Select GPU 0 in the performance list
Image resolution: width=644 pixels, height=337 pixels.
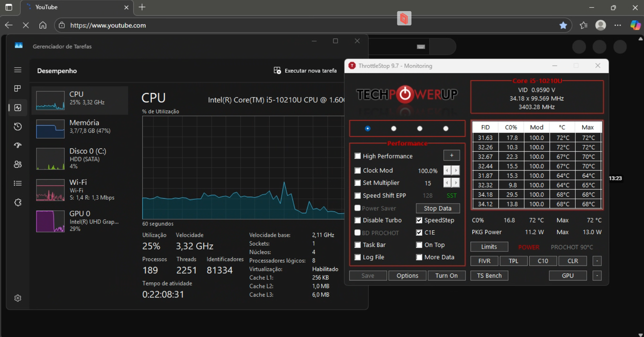80,221
